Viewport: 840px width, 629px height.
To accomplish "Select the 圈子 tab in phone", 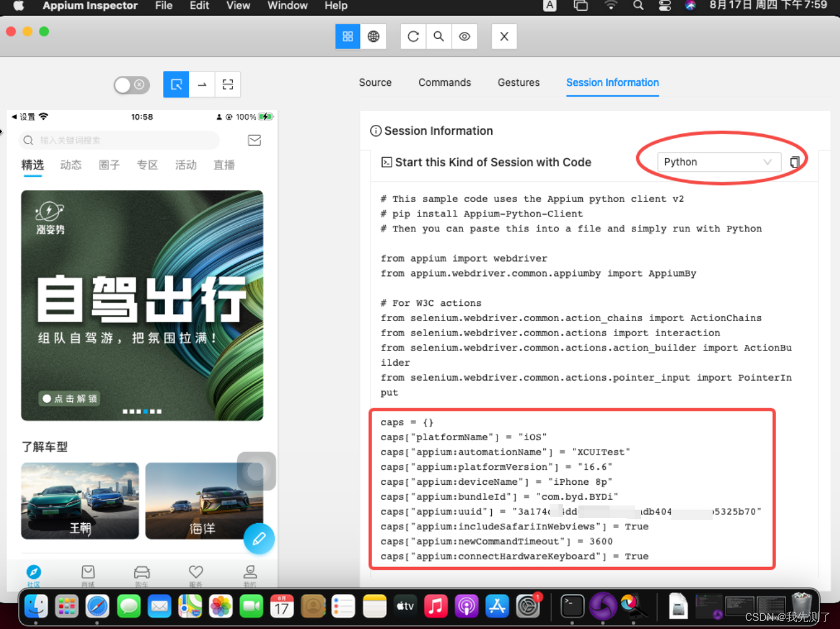I will tap(109, 165).
